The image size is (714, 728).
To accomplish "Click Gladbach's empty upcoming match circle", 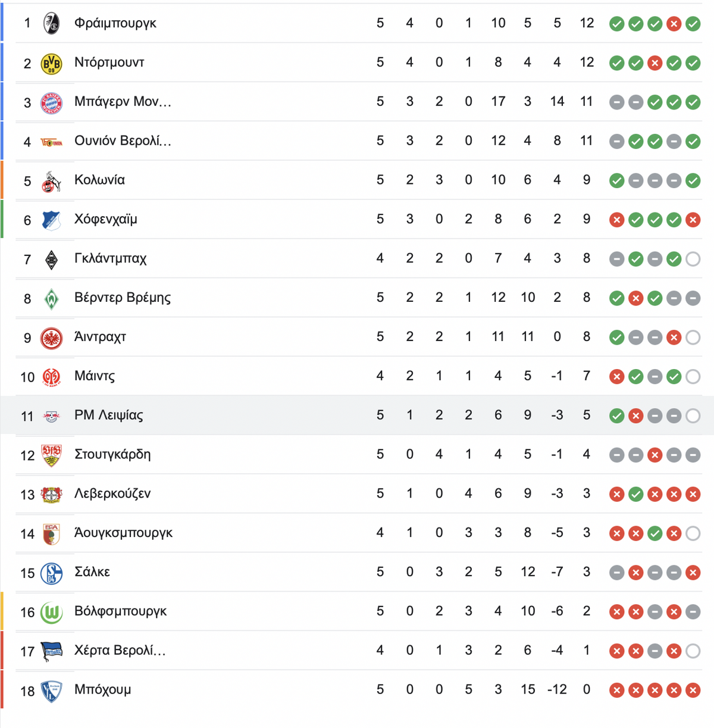I will coord(693,259).
